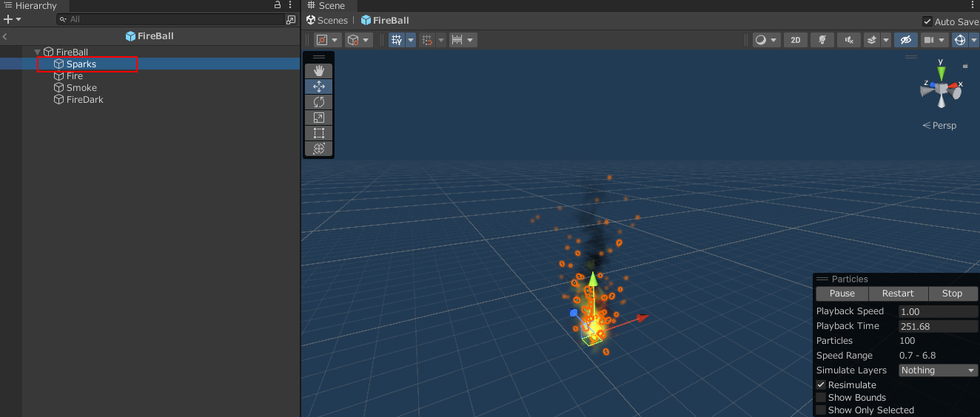Uncheck the Resimulate checkbox
980x417 pixels.
[x=821, y=385]
